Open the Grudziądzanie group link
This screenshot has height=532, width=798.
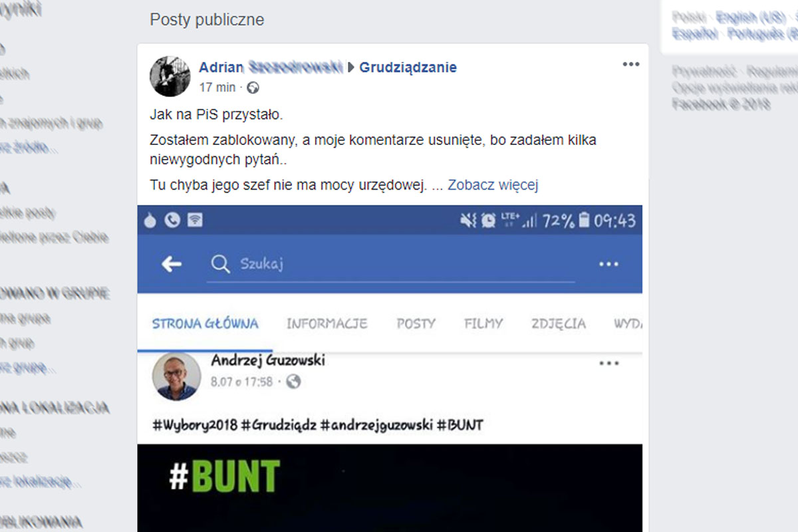408,67
